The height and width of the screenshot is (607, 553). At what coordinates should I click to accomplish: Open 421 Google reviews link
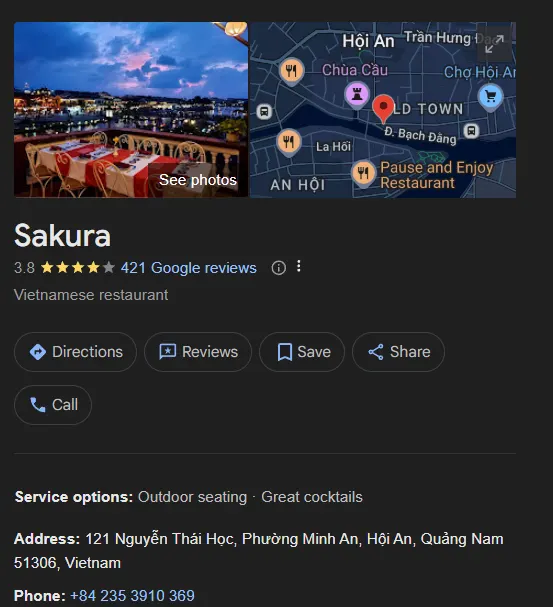point(188,268)
